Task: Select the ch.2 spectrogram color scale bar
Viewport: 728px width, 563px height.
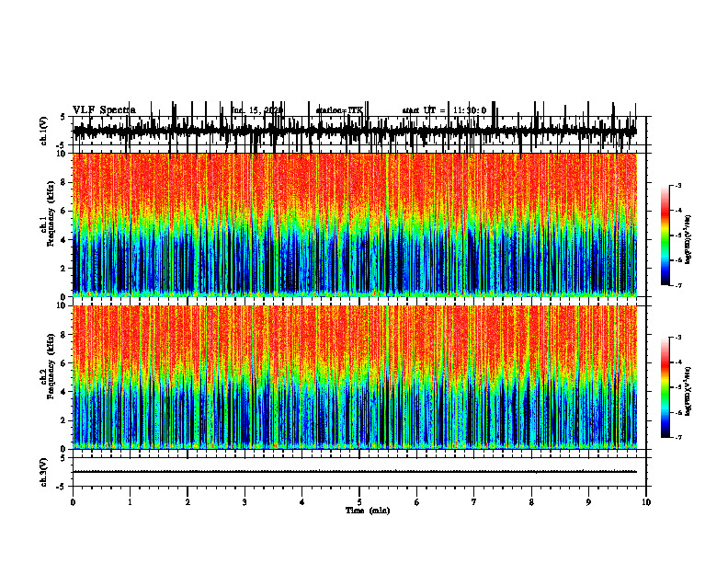Action: (665, 387)
